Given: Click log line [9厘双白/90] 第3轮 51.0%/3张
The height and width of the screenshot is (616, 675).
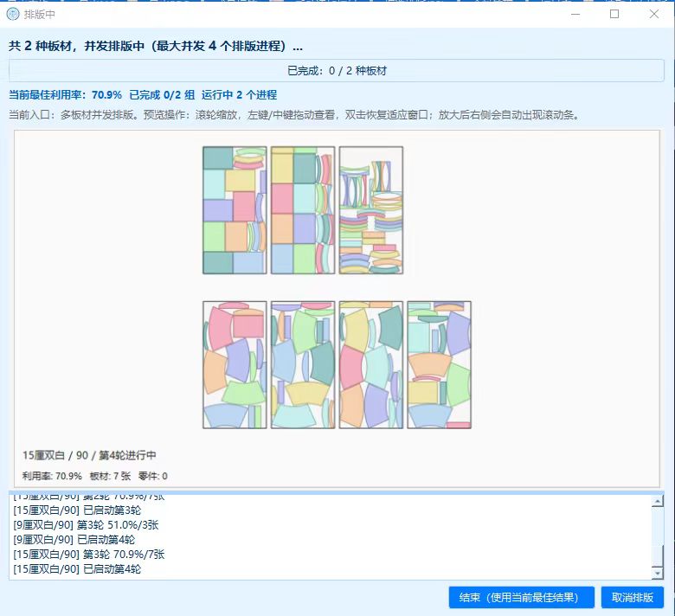Looking at the screenshot, I should point(86,525).
